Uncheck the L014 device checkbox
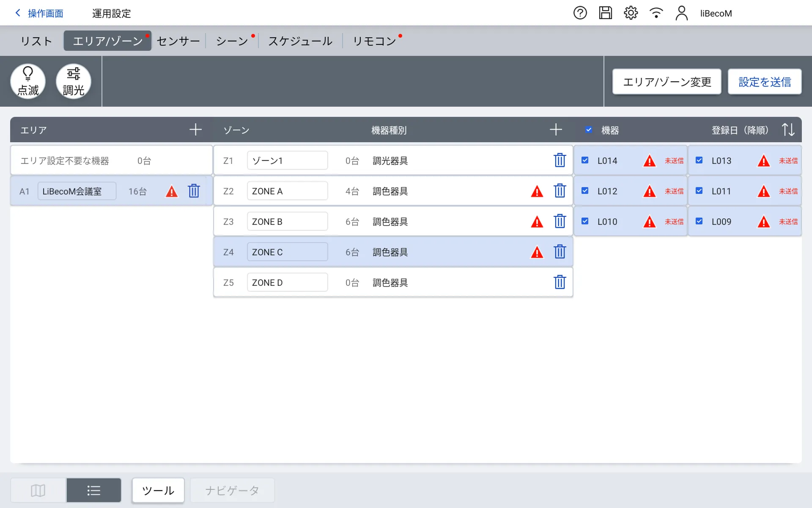812x508 pixels. [585, 160]
